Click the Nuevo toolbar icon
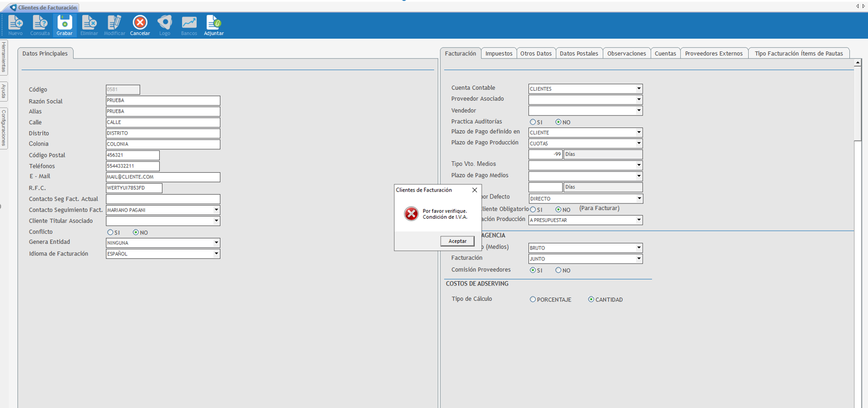The image size is (868, 408). [x=15, y=25]
